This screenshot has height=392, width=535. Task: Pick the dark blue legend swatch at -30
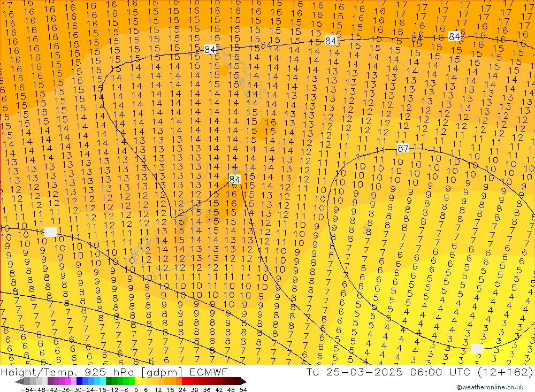pos(80,381)
